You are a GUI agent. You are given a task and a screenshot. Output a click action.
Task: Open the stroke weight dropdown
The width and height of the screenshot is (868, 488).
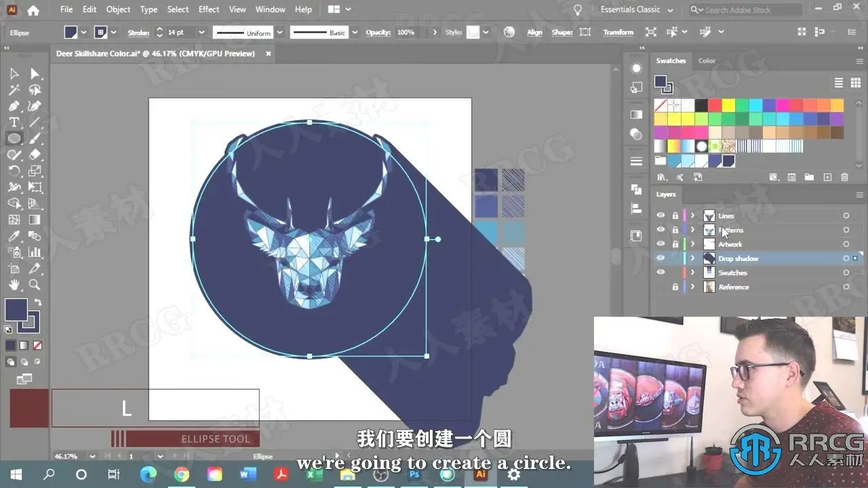201,33
